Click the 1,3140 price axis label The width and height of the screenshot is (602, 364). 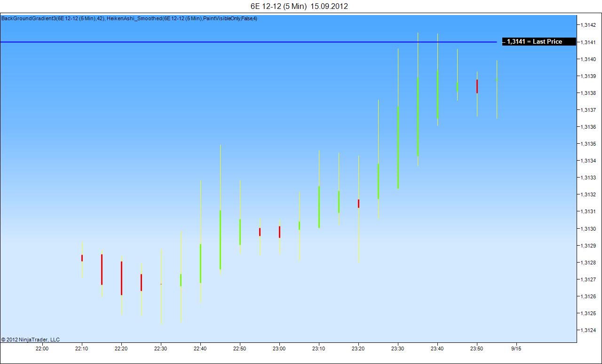pos(587,59)
